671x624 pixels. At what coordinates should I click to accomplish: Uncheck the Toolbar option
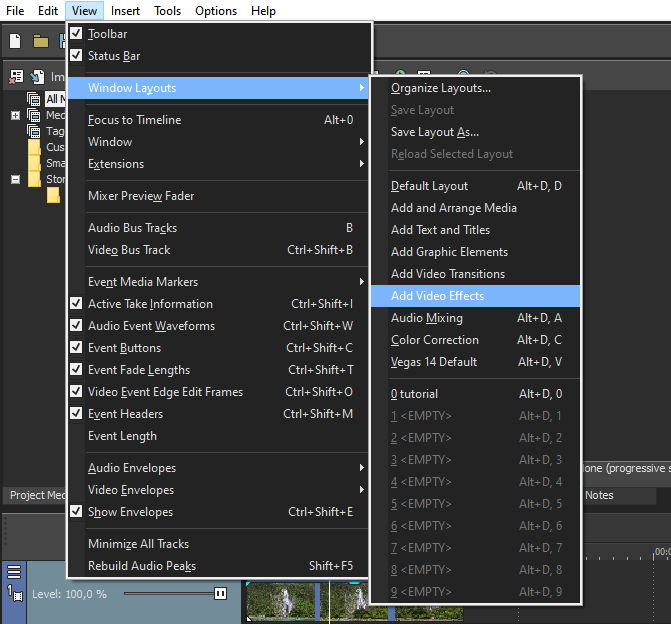(76, 34)
